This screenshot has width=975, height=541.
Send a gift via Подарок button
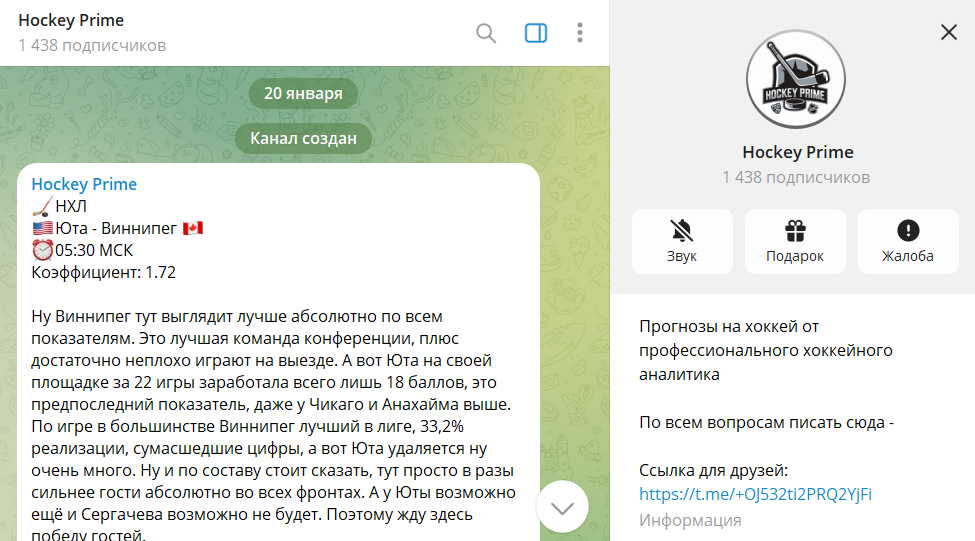(x=795, y=241)
